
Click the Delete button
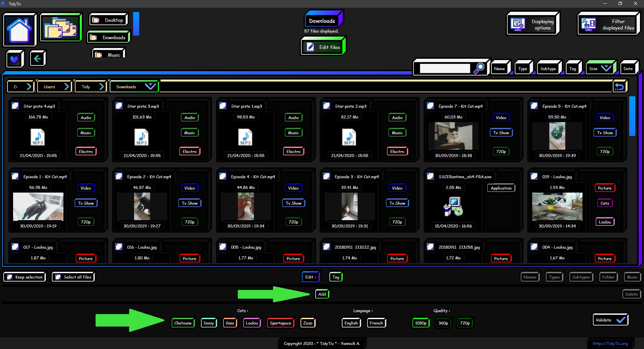coord(631,294)
